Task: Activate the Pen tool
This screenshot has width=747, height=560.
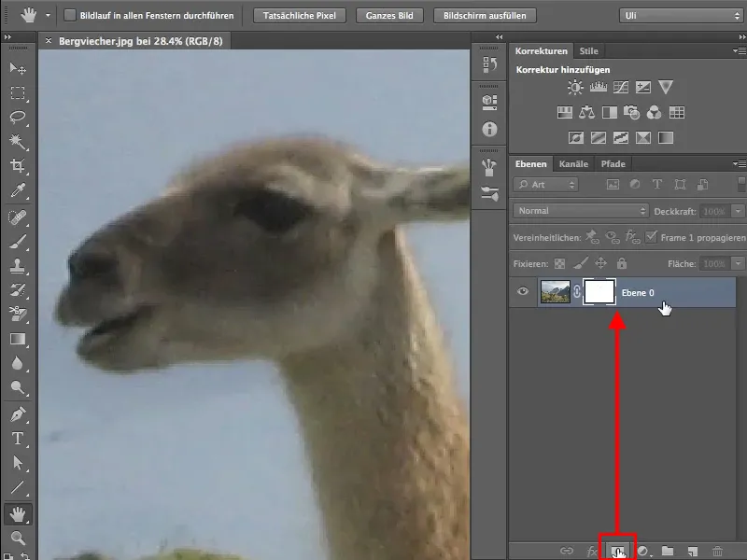Action: coord(18,413)
